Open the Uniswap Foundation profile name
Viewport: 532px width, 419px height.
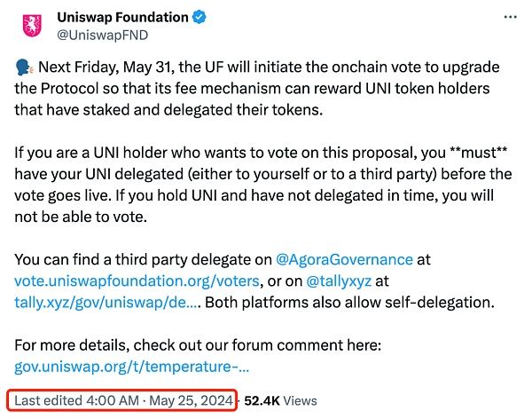[123, 17]
